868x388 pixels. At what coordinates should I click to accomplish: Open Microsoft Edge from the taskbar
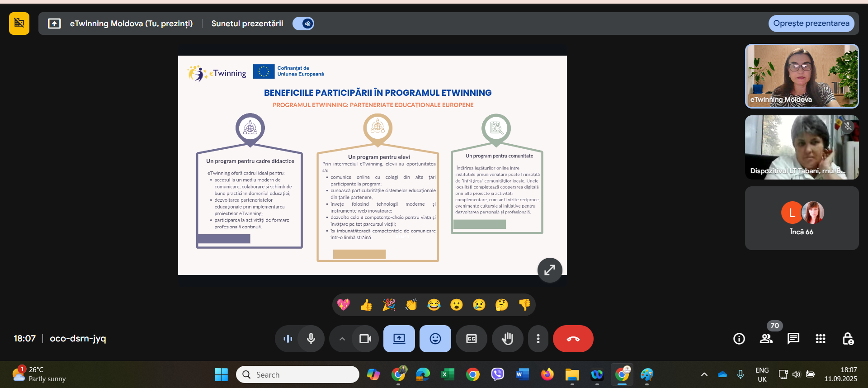[x=423, y=374]
